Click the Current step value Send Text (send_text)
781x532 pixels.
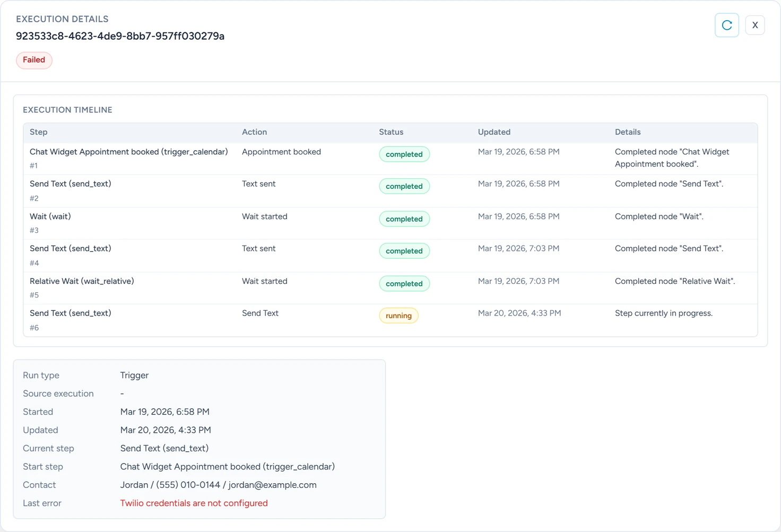(164, 449)
